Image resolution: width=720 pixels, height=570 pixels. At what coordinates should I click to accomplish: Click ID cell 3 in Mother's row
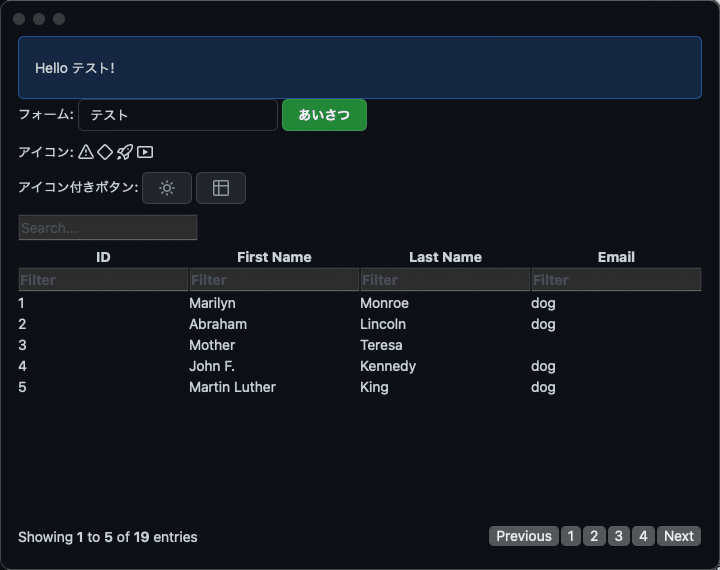point(22,345)
